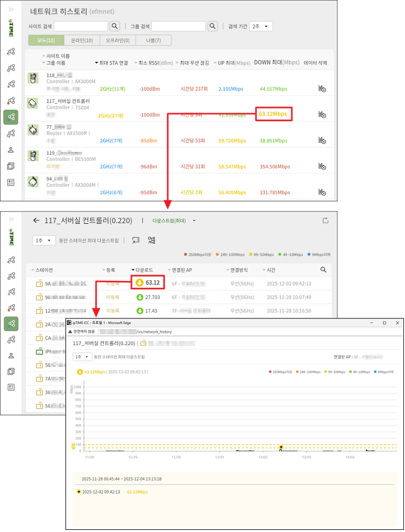Sort by 그룹 이름 column header

[x=54, y=63]
